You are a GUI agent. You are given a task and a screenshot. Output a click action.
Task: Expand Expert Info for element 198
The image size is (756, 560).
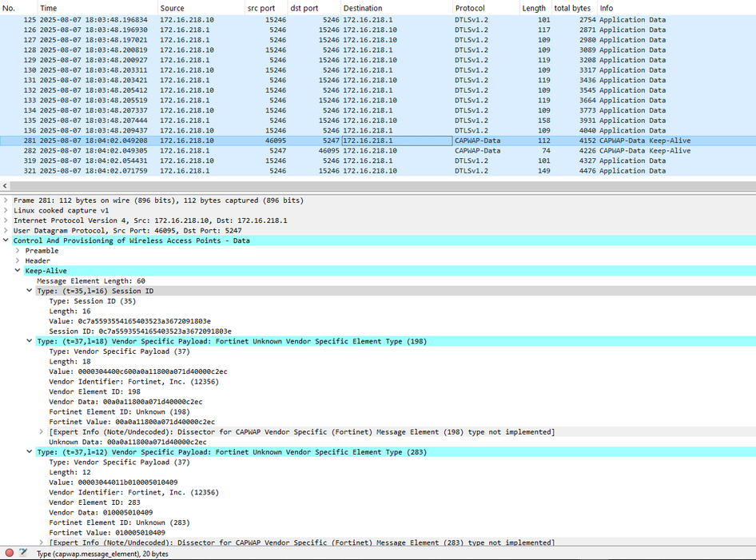[x=42, y=432]
